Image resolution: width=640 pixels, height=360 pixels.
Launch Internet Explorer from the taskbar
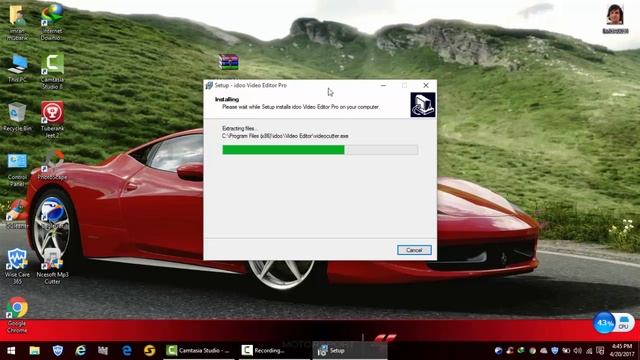pyautogui.click(x=80, y=350)
